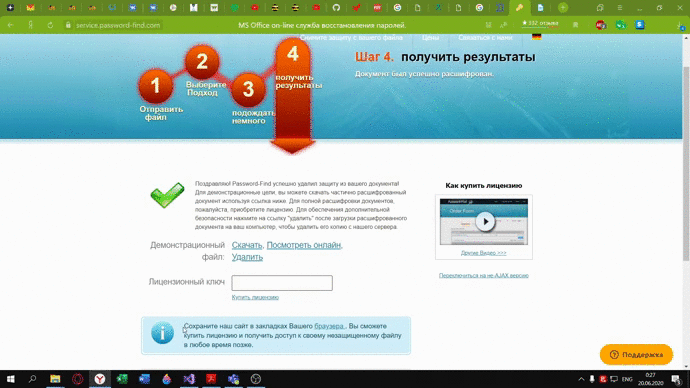
Task: Click the Другие Видео link
Action: click(484, 253)
